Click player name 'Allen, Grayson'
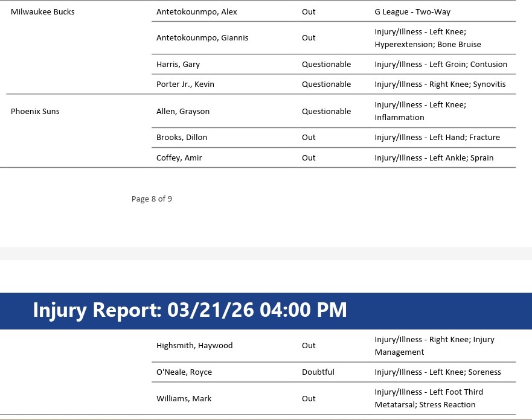532x420 pixels. click(x=183, y=112)
